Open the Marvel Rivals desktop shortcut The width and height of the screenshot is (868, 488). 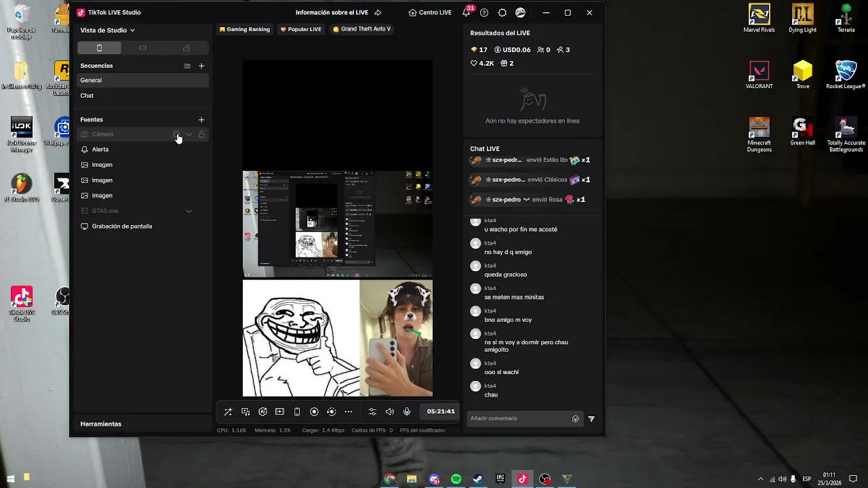coord(759,18)
